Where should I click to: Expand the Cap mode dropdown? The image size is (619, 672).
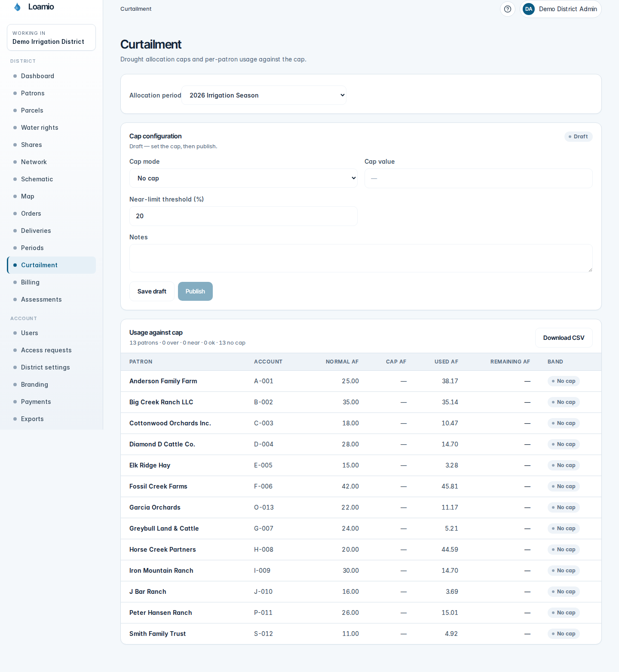point(243,178)
